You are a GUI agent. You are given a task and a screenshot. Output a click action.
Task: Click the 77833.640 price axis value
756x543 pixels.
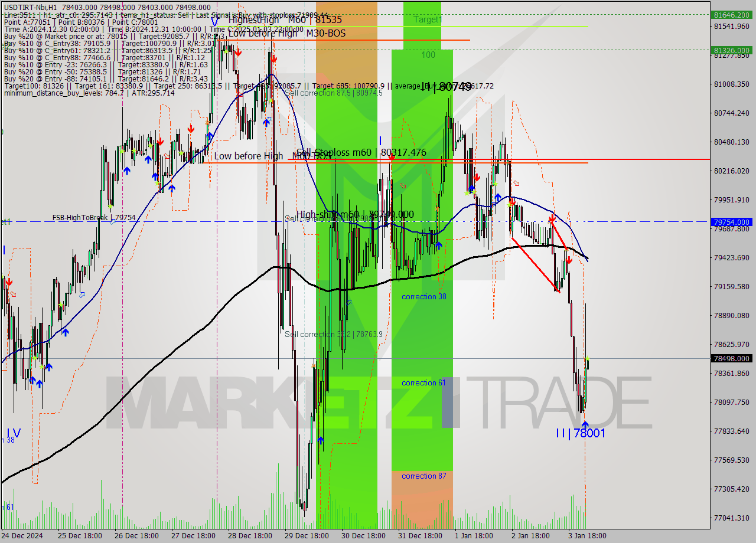click(732, 431)
